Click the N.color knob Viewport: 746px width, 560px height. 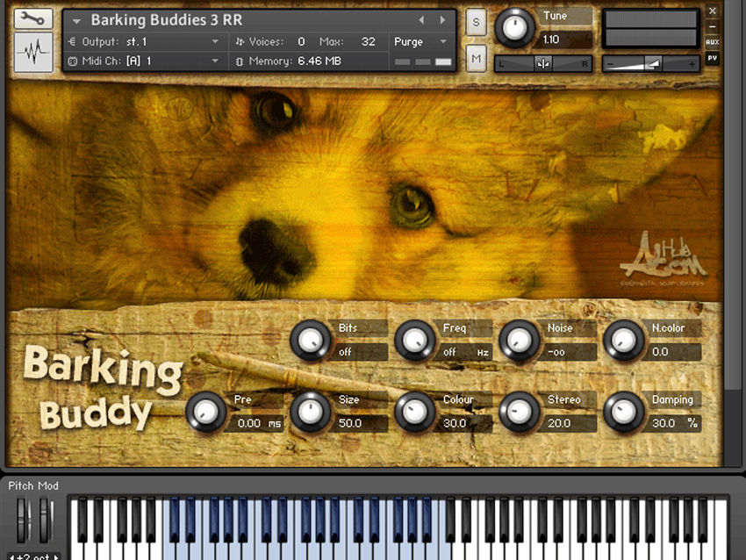point(624,341)
